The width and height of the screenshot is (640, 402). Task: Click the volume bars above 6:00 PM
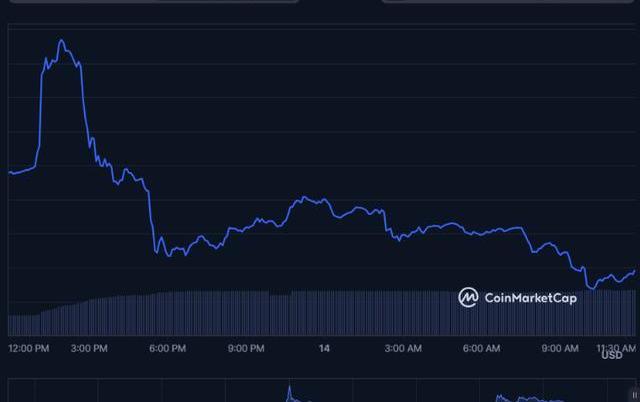[x=167, y=312]
